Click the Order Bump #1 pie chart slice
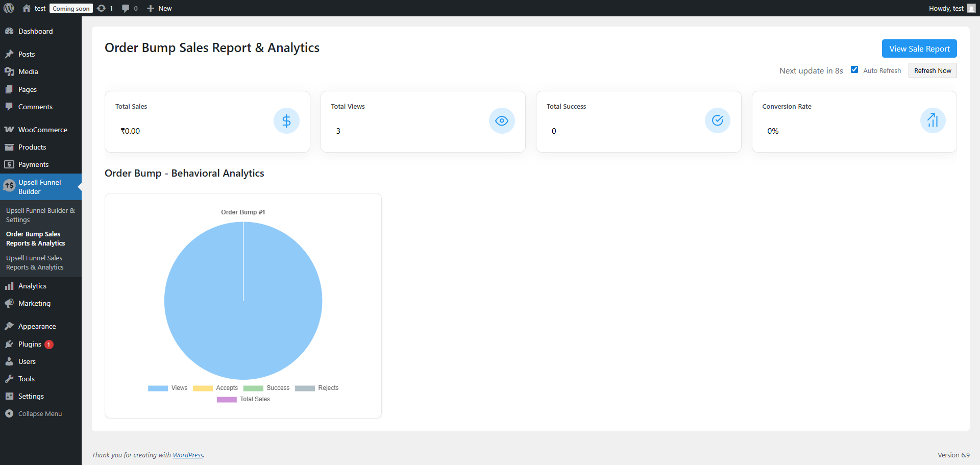The height and width of the screenshot is (465, 980). pos(243,301)
